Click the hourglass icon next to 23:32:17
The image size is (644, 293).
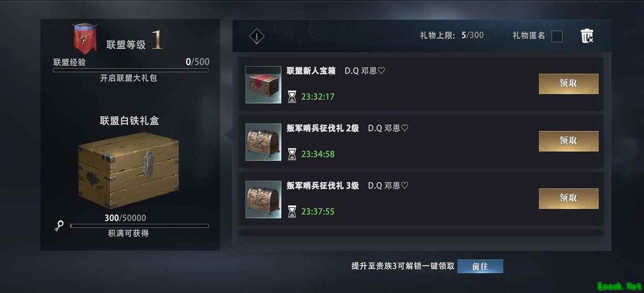click(292, 97)
